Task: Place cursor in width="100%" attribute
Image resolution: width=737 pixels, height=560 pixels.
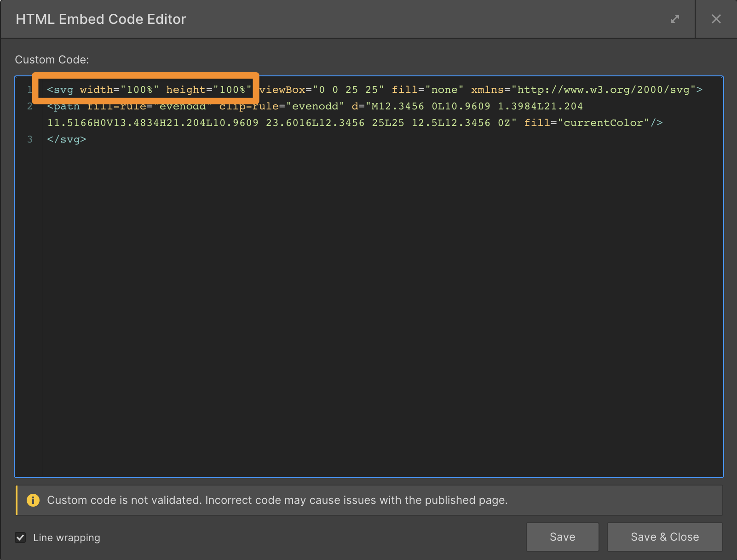Action: coord(119,90)
